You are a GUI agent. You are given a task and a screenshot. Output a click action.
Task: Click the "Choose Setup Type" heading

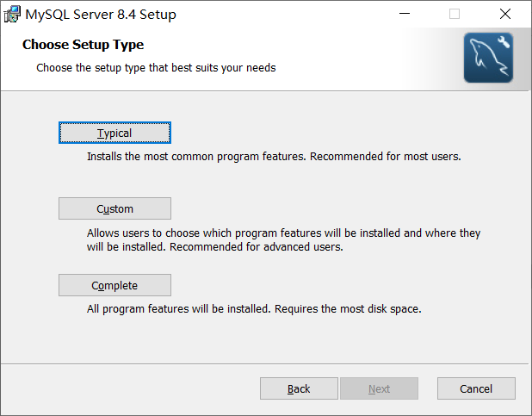click(x=83, y=45)
